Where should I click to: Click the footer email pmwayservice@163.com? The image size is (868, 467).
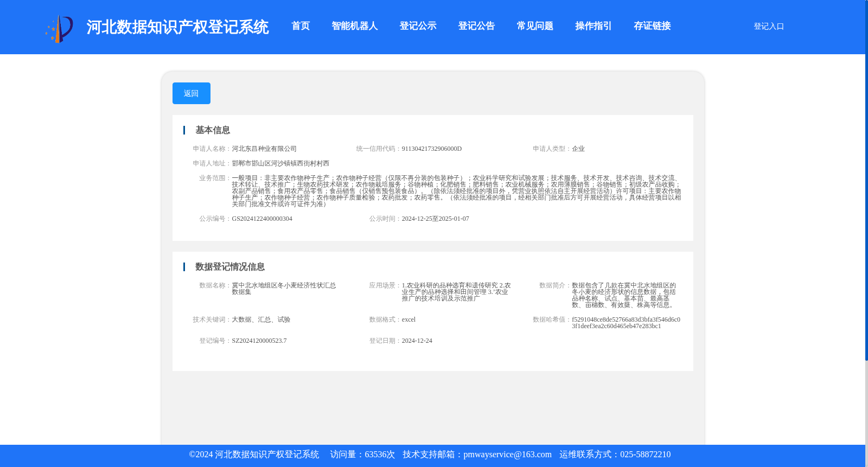coord(507,455)
